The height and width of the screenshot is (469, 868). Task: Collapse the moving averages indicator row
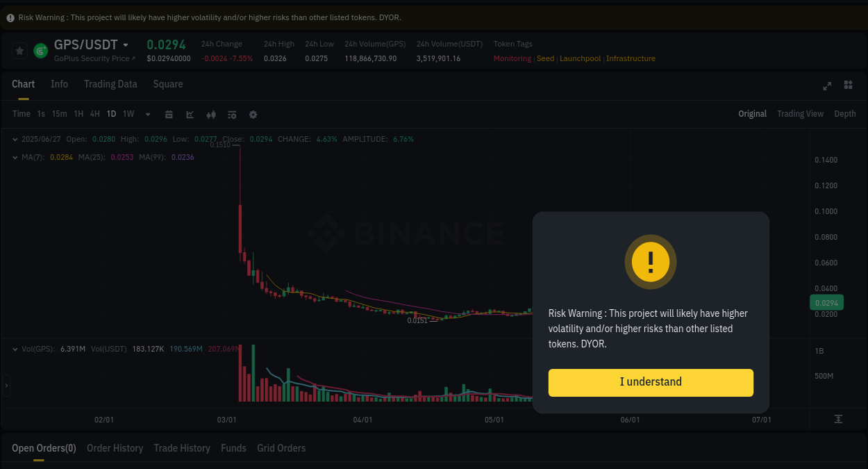coord(15,157)
